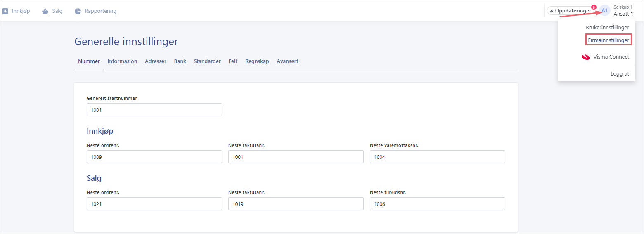
Task: Click the Innkjøp download icon
Action: tap(5, 11)
